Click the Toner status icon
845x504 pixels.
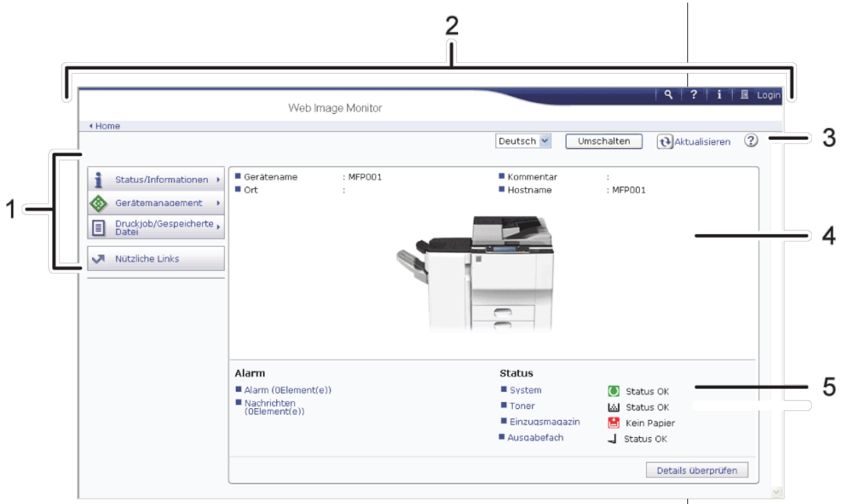pos(613,407)
